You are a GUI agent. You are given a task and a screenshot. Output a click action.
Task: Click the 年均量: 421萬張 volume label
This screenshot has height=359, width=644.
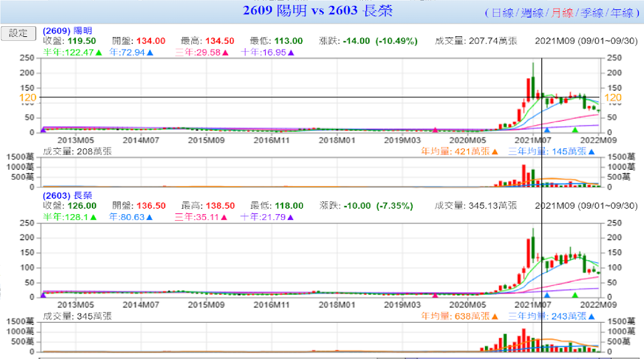click(x=459, y=152)
